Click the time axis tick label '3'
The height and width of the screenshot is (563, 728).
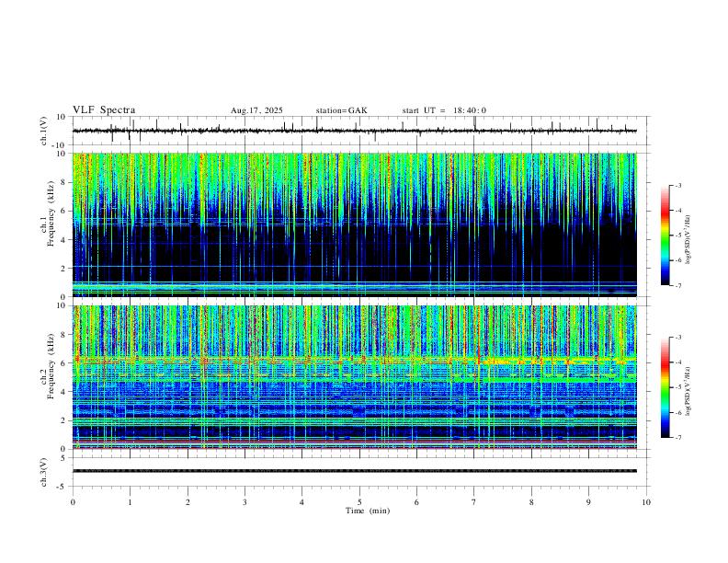(245, 502)
